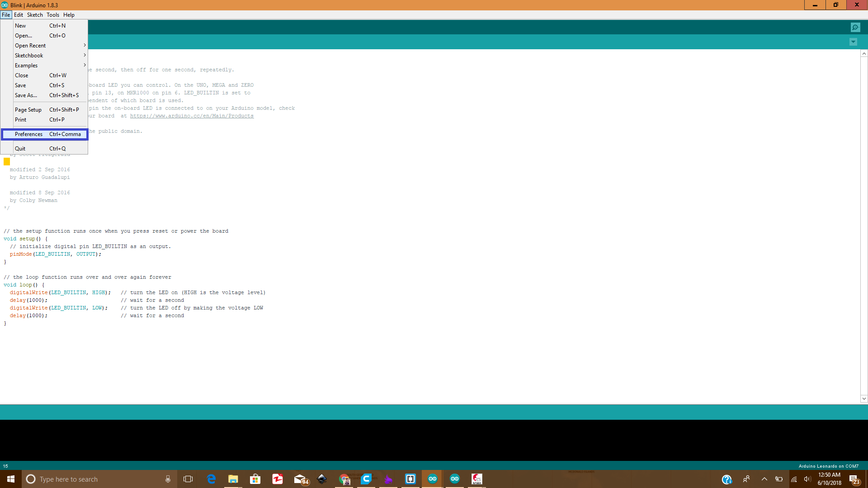This screenshot has width=868, height=488.
Task: Click the Arduino IDE taskbar icon
Action: (433, 479)
